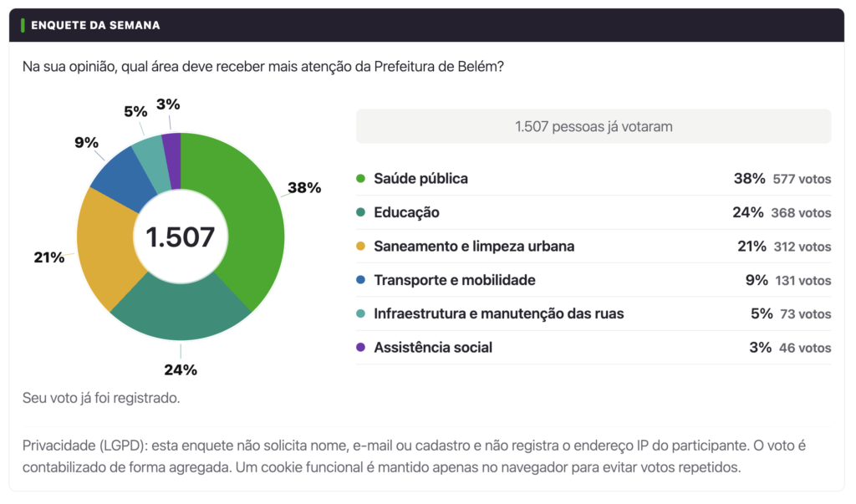Image resolution: width=856 pixels, height=504 pixels.
Task: Click the 1.507 pessoas já votaram banner
Action: (594, 126)
